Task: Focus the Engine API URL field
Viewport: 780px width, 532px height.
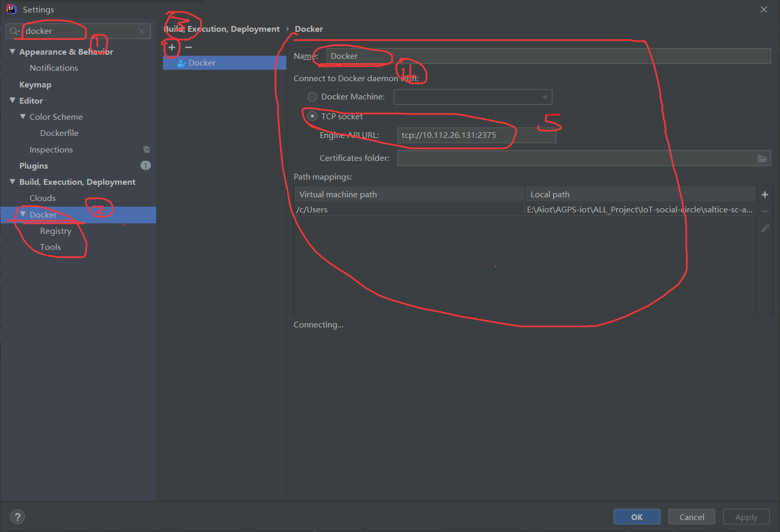Action: pos(476,135)
